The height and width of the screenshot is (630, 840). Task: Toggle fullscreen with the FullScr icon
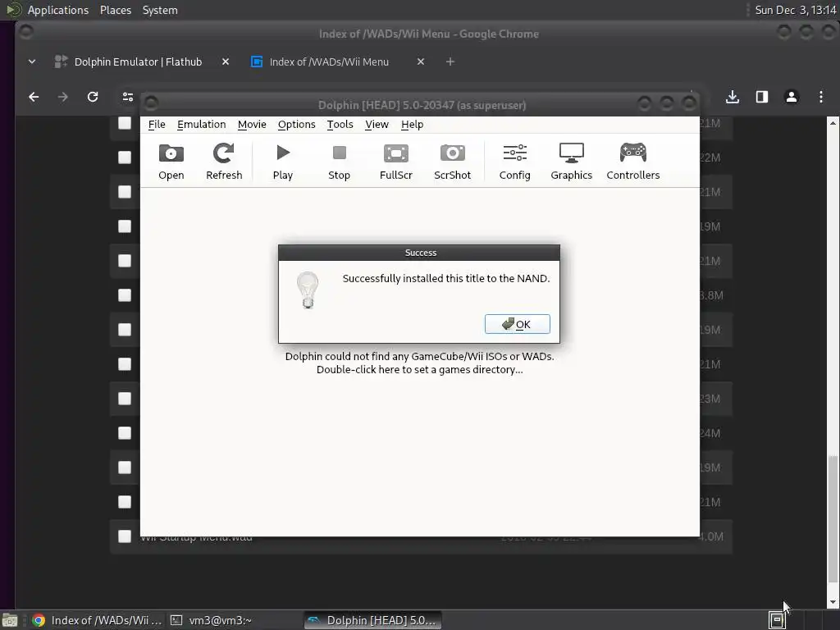click(396, 162)
